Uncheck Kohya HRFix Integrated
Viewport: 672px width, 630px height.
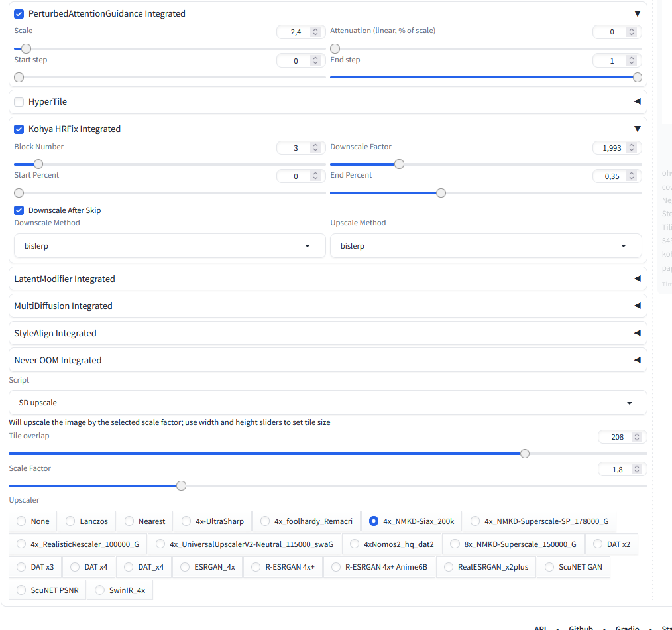tap(19, 129)
